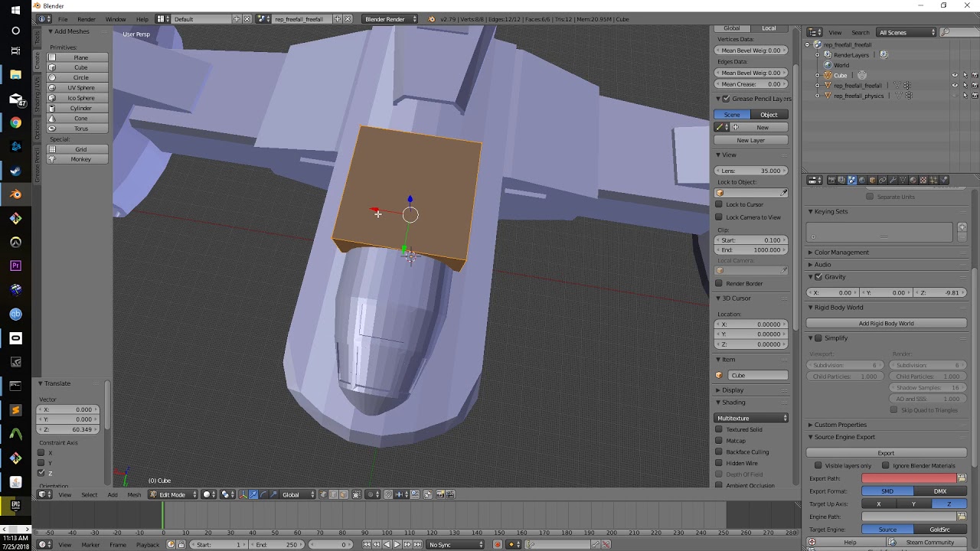980x551 pixels.
Task: Select scale manipulator icon
Action: tap(274, 494)
